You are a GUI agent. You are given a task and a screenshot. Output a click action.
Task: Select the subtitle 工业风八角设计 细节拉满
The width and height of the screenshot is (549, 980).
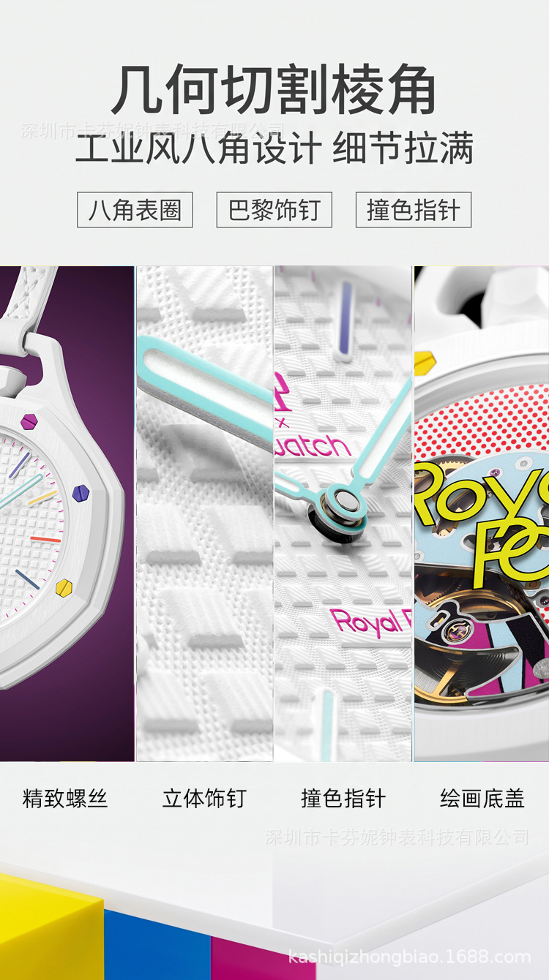click(x=274, y=148)
